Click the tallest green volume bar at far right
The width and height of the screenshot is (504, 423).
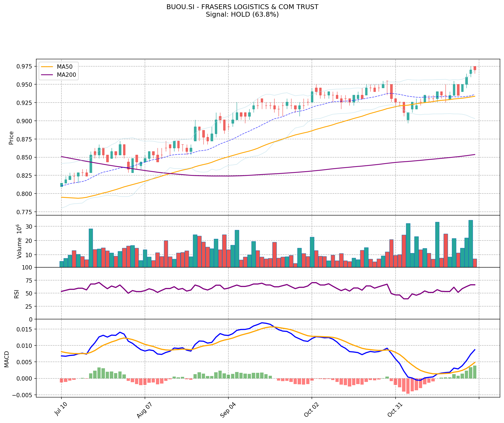click(470, 243)
